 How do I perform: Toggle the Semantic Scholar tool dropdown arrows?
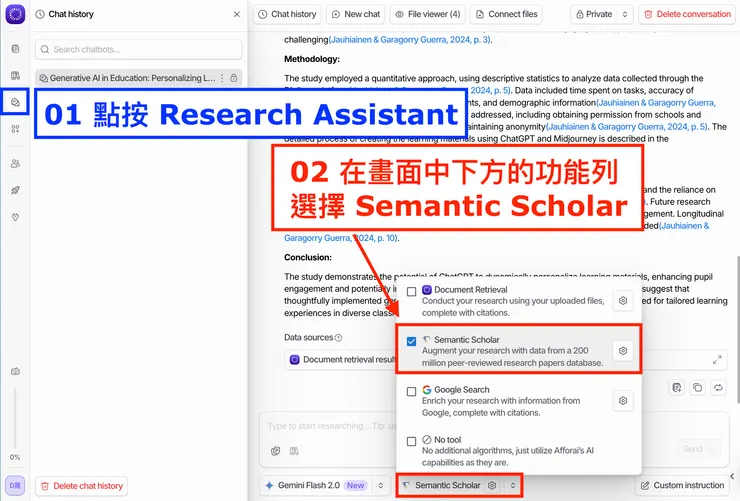point(513,485)
